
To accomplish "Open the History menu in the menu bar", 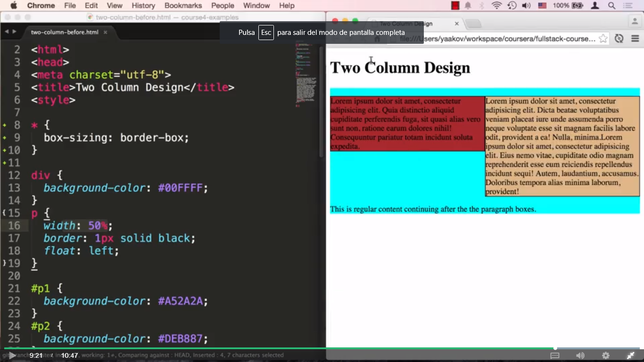I will [143, 6].
